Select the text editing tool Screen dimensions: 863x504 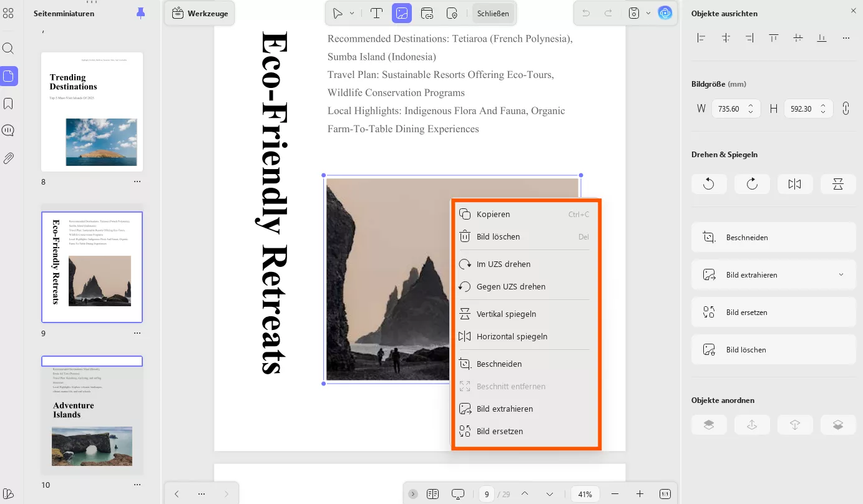[376, 13]
